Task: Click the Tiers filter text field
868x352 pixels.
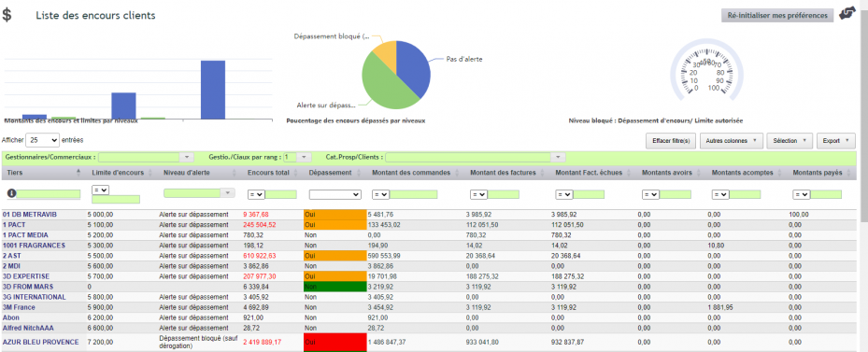Action: (49, 194)
